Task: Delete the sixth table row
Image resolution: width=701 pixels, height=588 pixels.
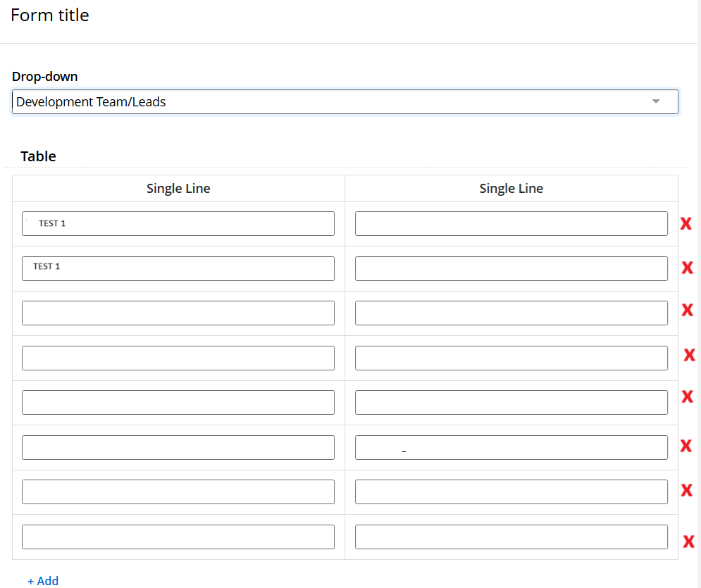Action: click(686, 446)
